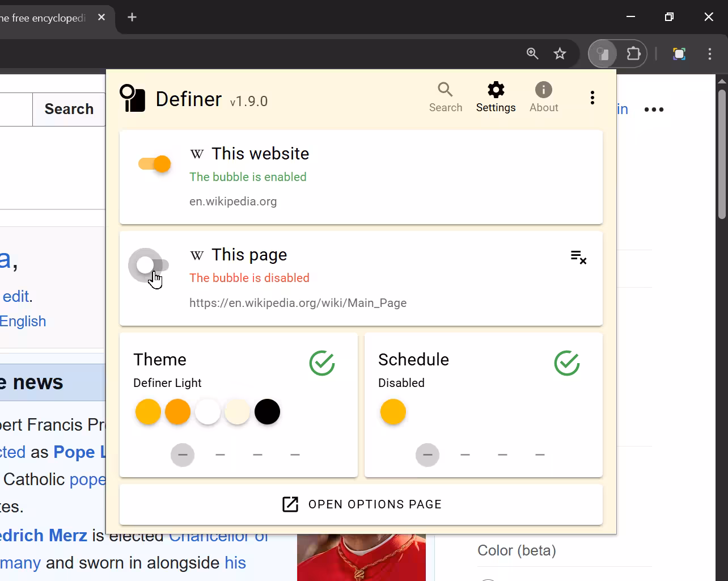Select the fourth Theme pager dash
728x581 pixels.
pyautogui.click(x=295, y=455)
